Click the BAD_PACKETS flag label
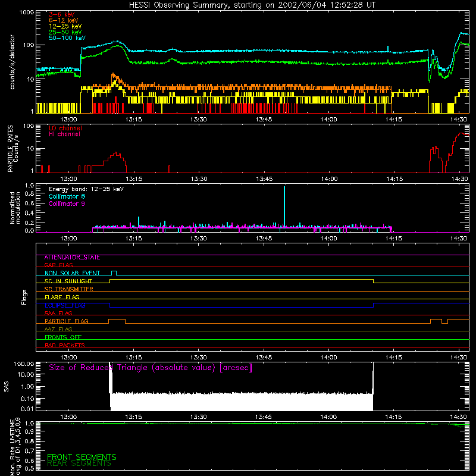Viewport: 476px width, 476px height. (x=65, y=346)
